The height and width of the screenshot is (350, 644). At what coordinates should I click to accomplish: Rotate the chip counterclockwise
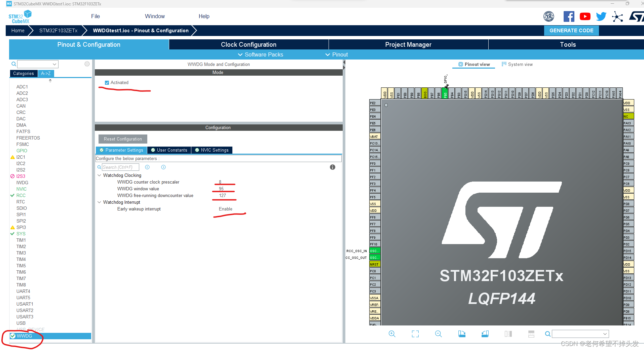[485, 334]
